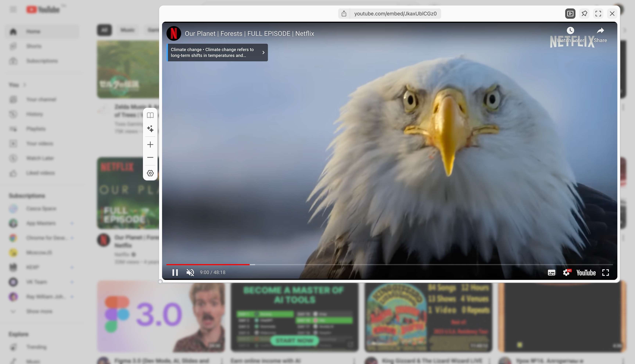Click the share icon beside URL bar
The width and height of the screenshot is (635, 364).
coord(344,14)
